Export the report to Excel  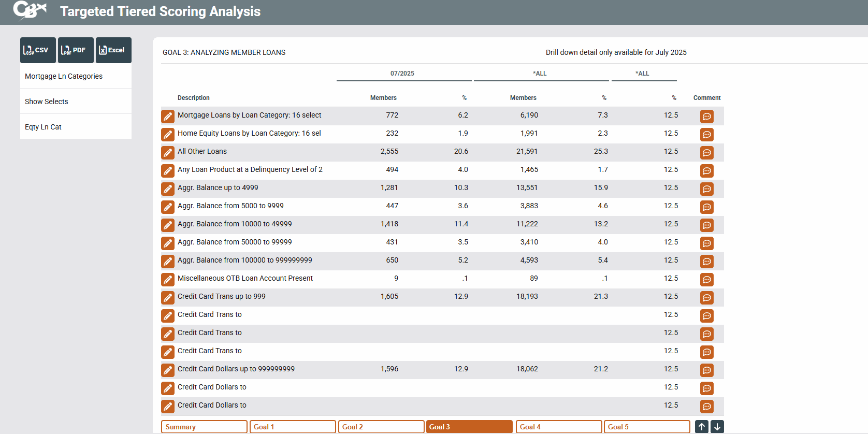113,50
